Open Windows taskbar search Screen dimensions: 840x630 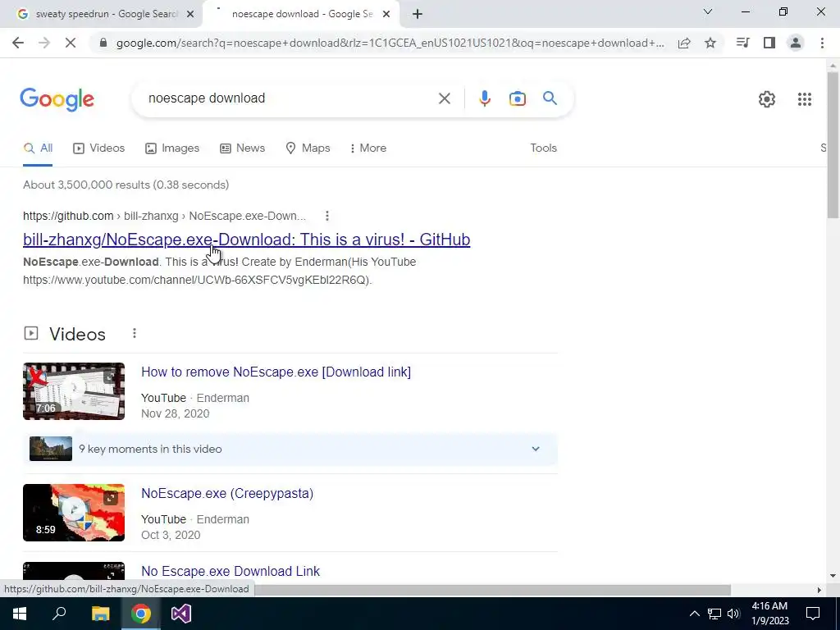pos(59,614)
